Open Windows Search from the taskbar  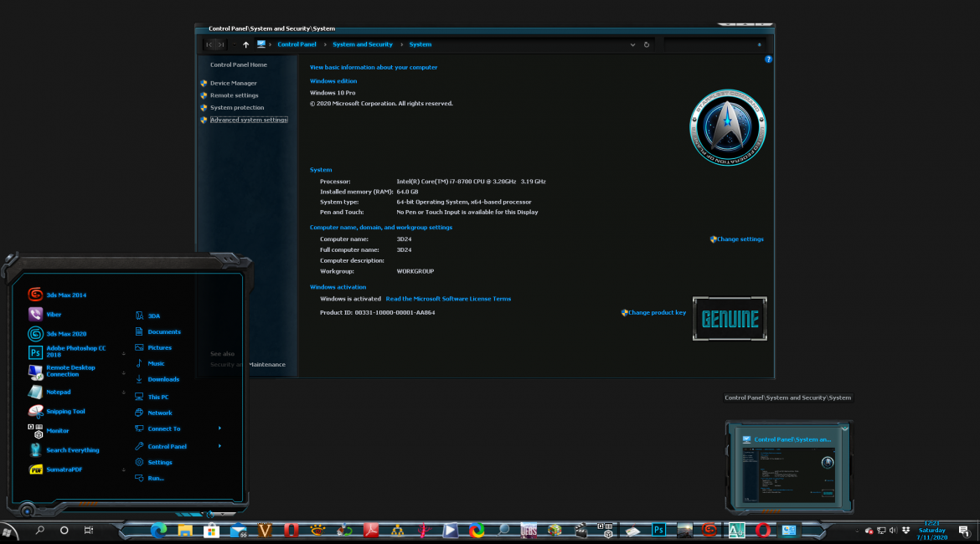click(40, 531)
